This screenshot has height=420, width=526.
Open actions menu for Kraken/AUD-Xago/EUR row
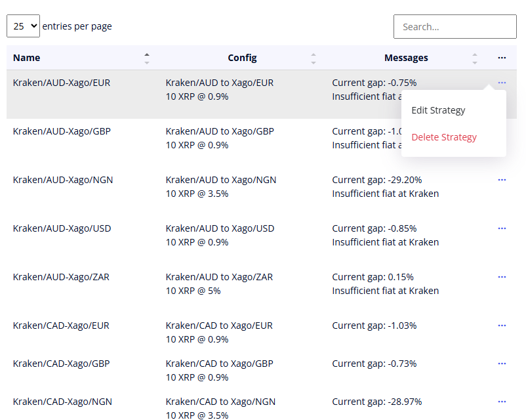click(502, 83)
